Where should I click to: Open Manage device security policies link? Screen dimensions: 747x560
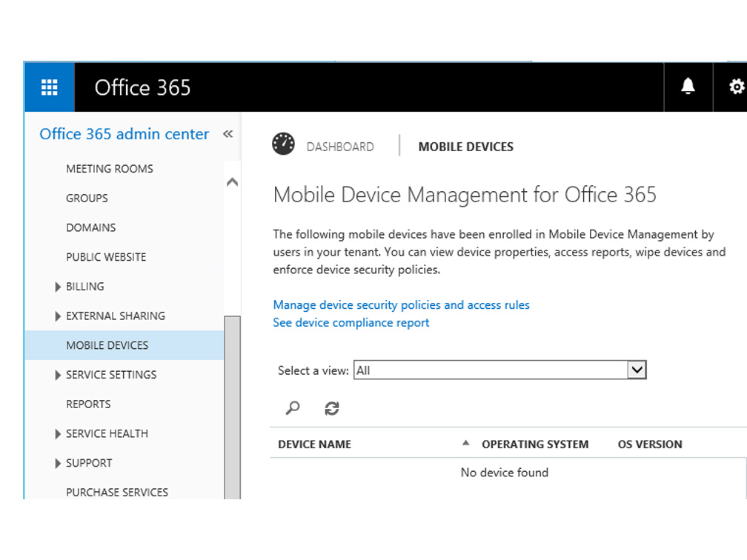401,305
